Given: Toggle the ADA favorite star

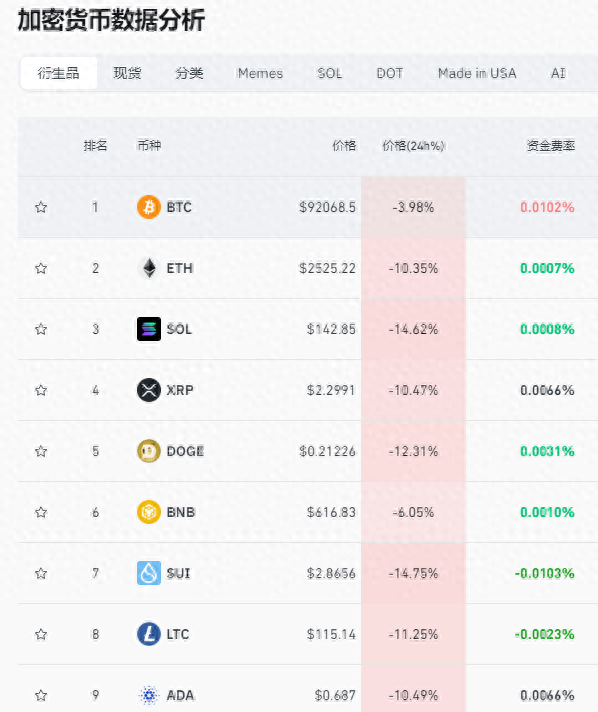Looking at the screenshot, I should [x=41, y=695].
